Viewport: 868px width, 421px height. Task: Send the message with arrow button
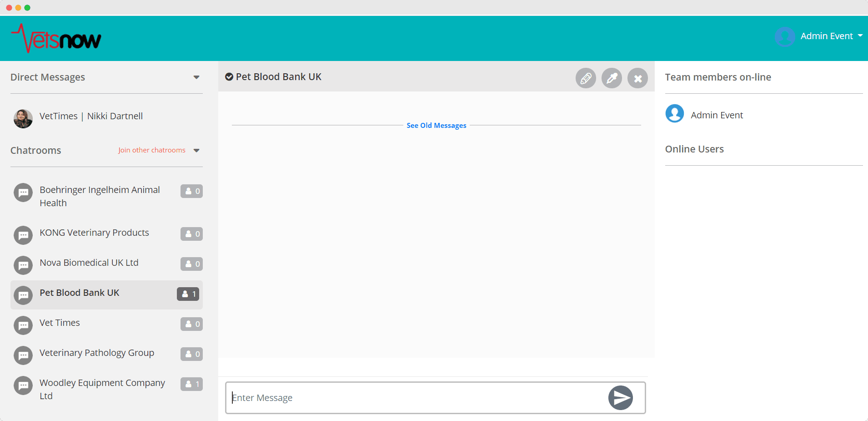coord(621,398)
